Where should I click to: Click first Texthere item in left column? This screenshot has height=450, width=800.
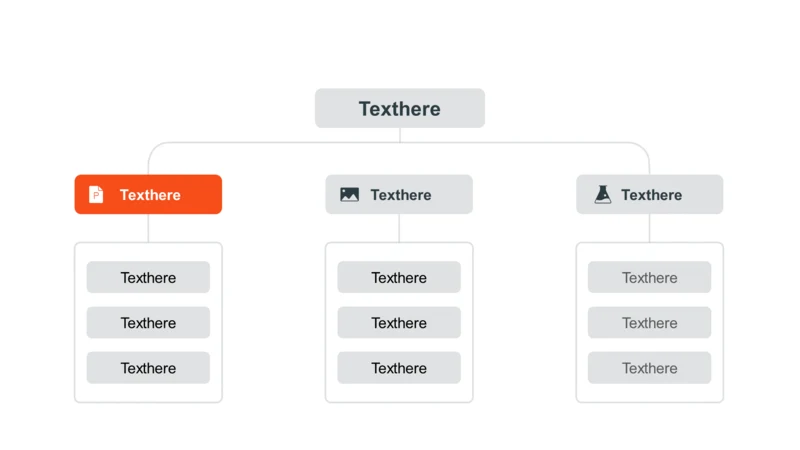tap(148, 277)
